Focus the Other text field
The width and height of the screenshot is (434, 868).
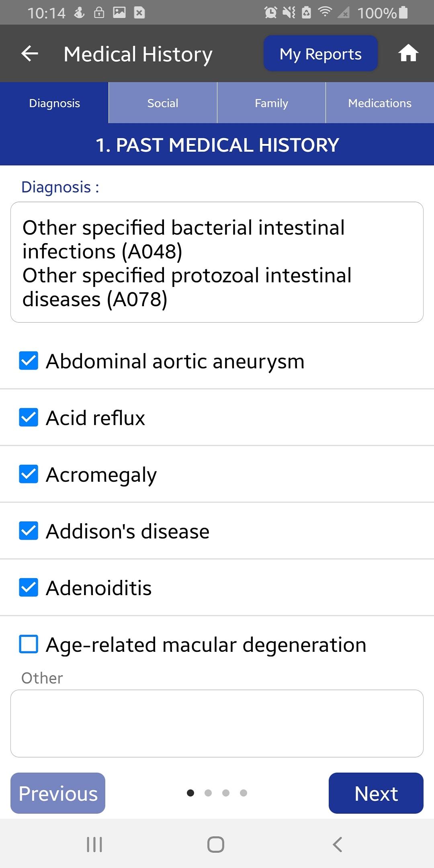[217, 723]
